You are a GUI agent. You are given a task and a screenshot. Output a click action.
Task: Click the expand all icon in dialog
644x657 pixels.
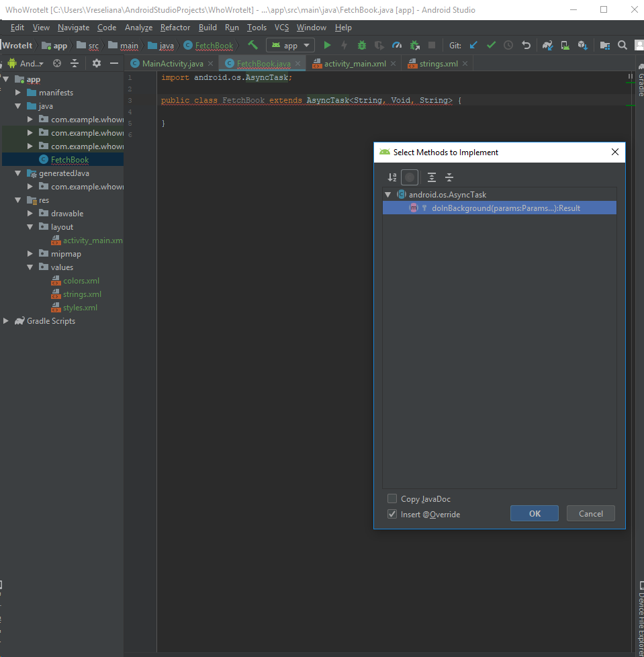click(x=432, y=177)
